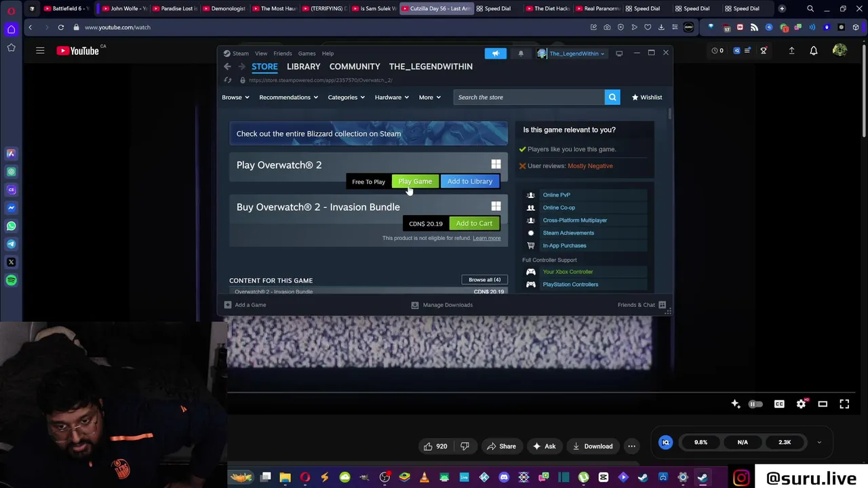Viewport: 868px width, 488px height.
Task: Open VLC from taskbar
Action: pos(425,477)
